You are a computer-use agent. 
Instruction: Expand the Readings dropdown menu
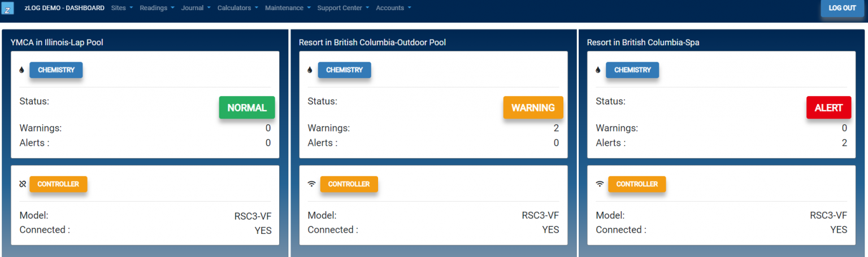[157, 8]
